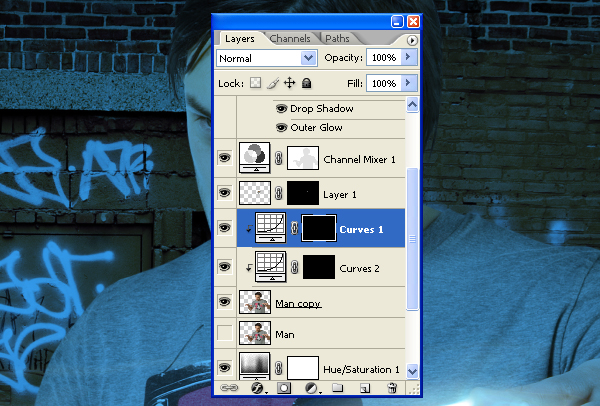Click the Layers tab
The image size is (600, 406).
coord(240,39)
